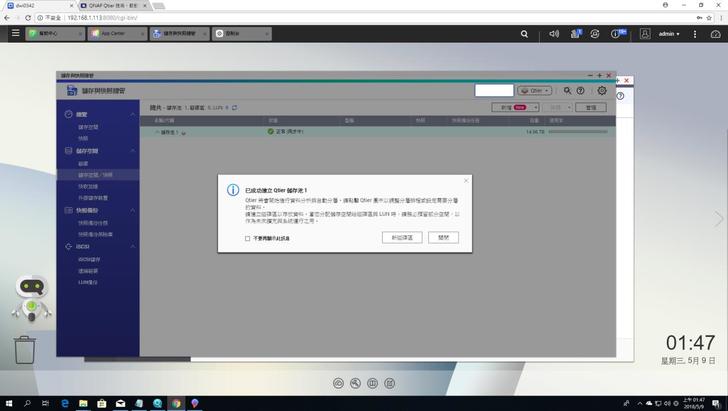
Task: Switch to the first QTS taskbar app tab
Action: pos(55,33)
